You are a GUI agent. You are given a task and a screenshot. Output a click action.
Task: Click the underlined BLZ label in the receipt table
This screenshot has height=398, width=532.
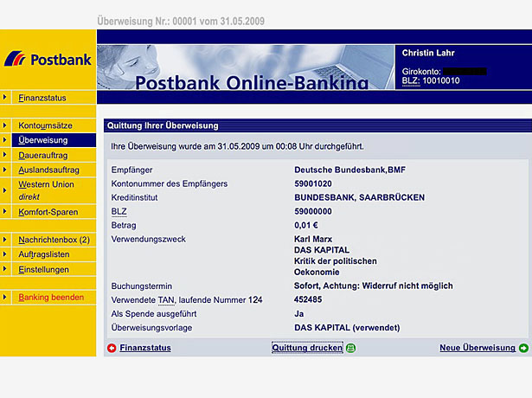tap(119, 210)
